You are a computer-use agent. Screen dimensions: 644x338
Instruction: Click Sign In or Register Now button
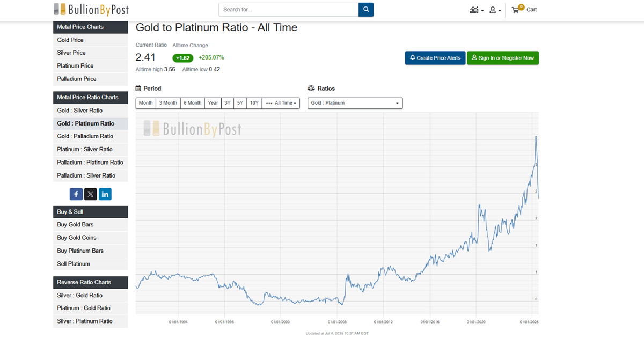coord(503,58)
